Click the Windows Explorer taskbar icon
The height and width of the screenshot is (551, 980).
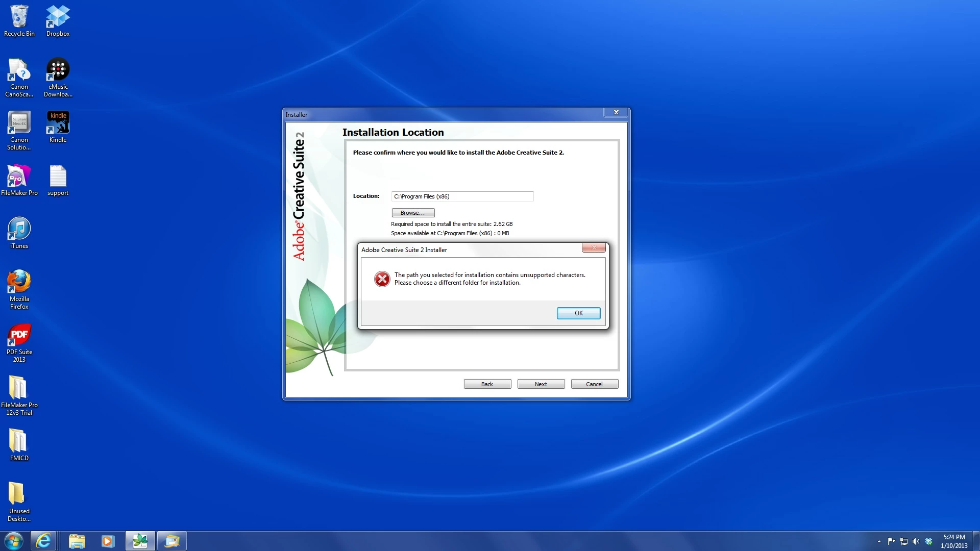point(77,541)
